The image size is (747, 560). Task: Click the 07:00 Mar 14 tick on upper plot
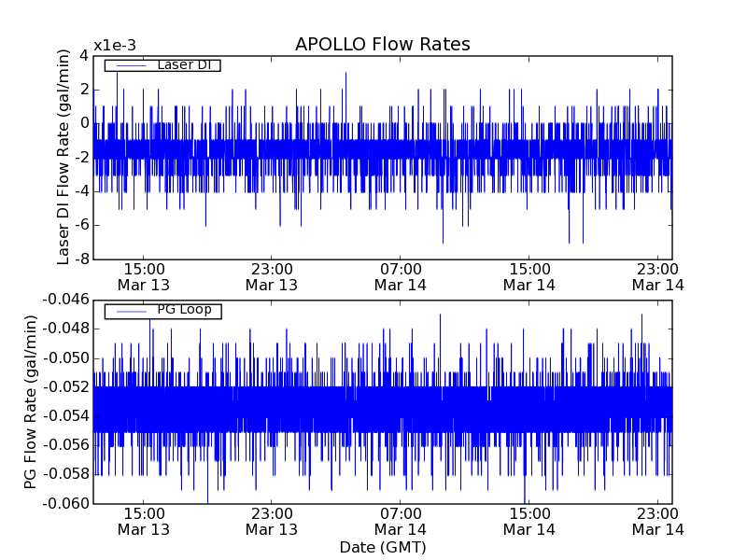(x=401, y=276)
